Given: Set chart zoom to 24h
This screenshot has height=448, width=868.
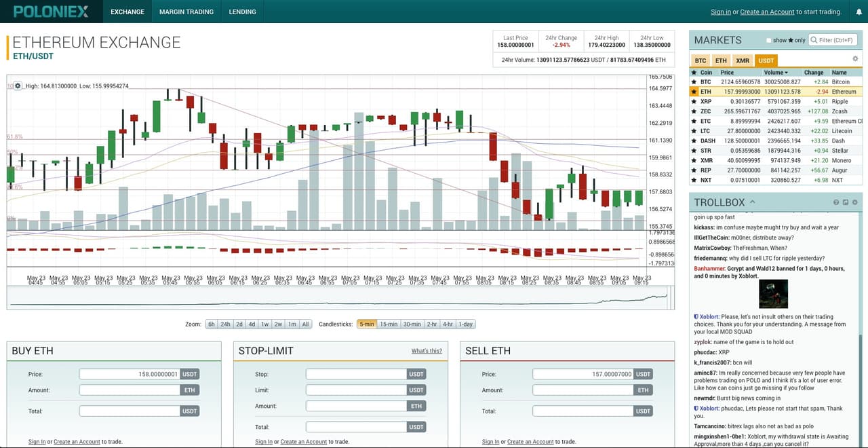Looking at the screenshot, I should tap(225, 324).
